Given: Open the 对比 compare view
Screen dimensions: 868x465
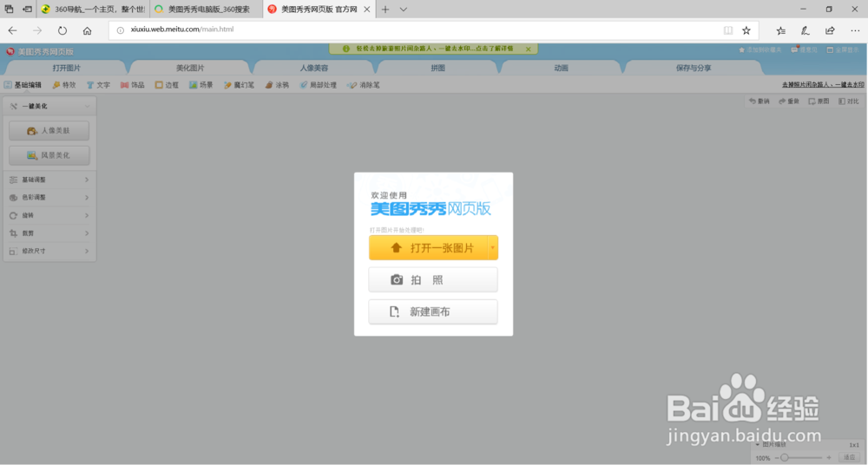Looking at the screenshot, I should [x=849, y=102].
